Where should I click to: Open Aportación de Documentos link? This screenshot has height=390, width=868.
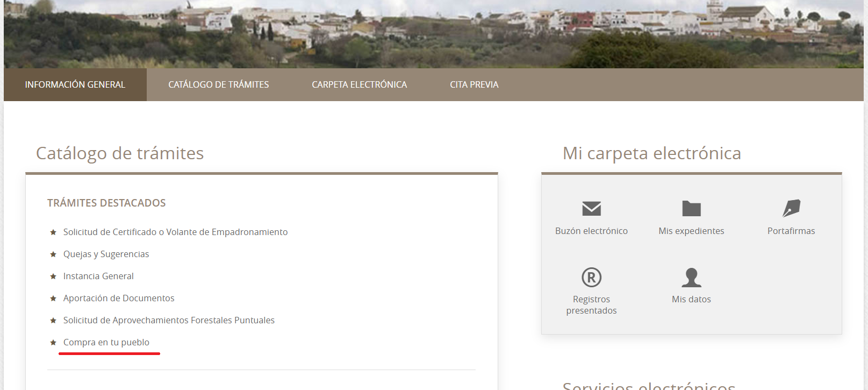coord(119,298)
